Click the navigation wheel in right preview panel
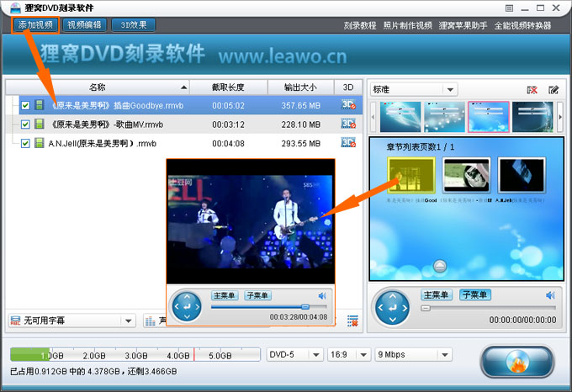The width and height of the screenshot is (572, 392). [x=393, y=308]
